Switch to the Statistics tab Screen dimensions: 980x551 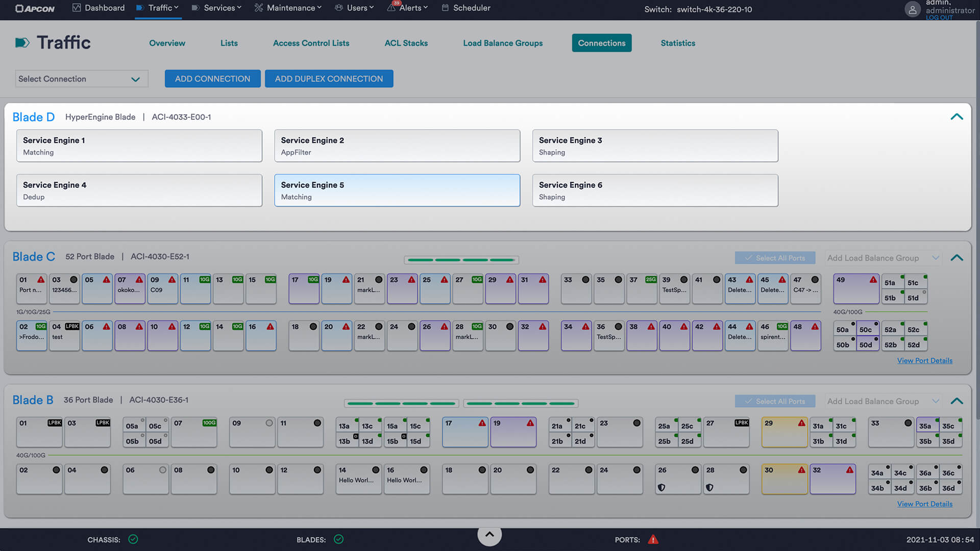[x=678, y=43]
